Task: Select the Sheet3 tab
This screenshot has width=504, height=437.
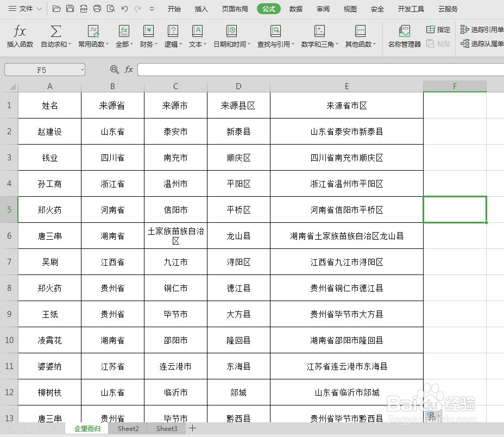Action: 166,429
